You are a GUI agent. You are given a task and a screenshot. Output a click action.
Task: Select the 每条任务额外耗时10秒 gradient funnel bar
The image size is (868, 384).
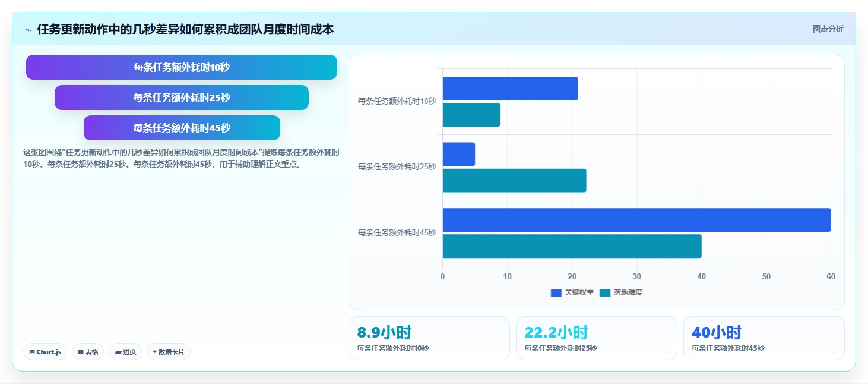[x=182, y=67]
